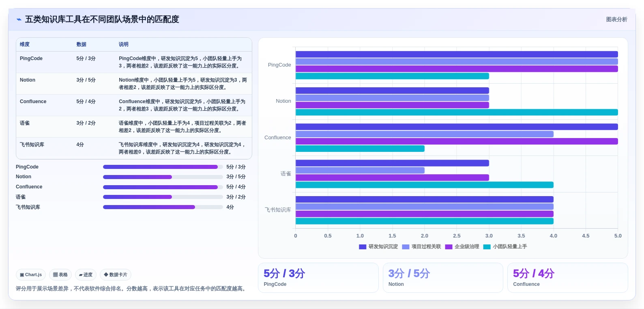Click 飞书知识库's purple 企业级治理 bar

coord(425,214)
